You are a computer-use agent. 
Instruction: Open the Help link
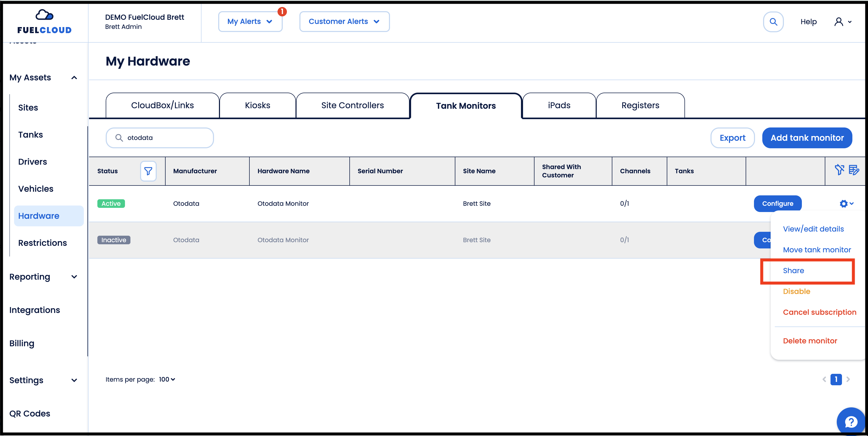(x=808, y=22)
